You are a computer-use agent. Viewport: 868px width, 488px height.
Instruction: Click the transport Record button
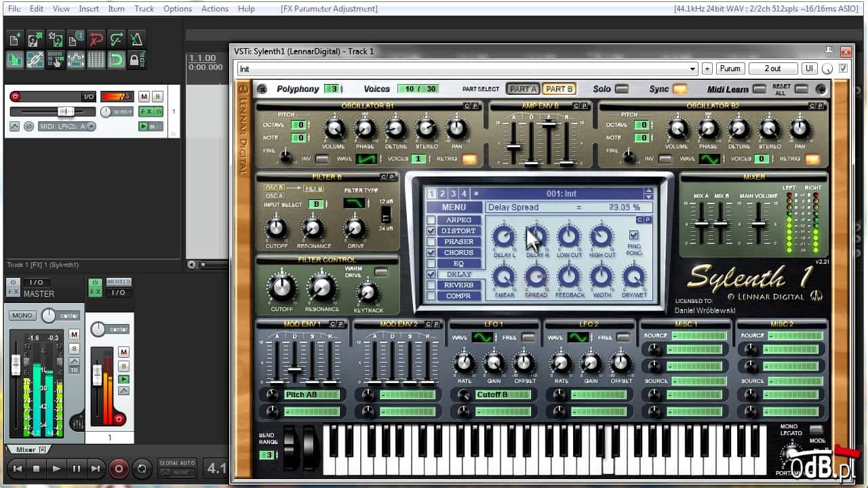(119, 468)
